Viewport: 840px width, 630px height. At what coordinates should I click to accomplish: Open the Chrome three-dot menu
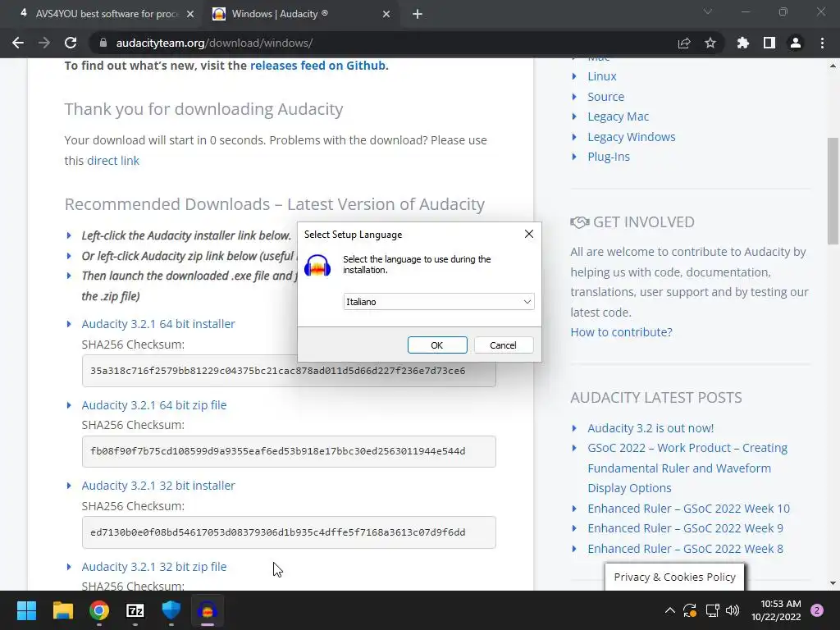coord(822,43)
